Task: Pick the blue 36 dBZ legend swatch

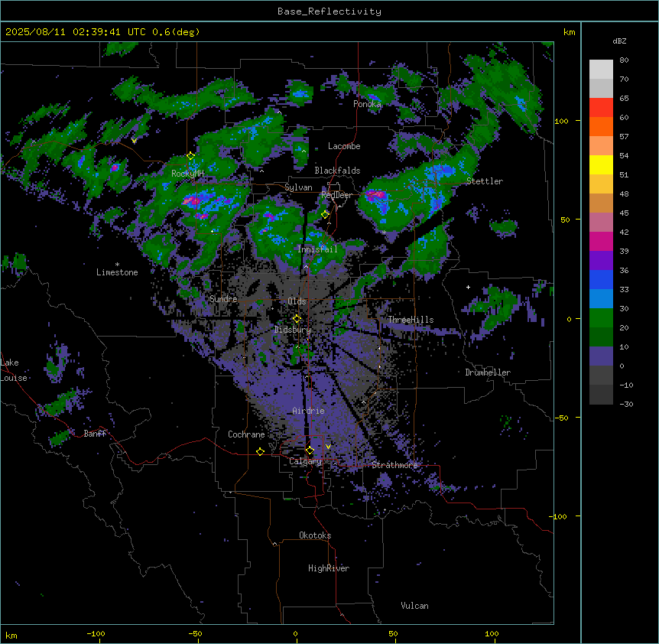Action: point(601,279)
